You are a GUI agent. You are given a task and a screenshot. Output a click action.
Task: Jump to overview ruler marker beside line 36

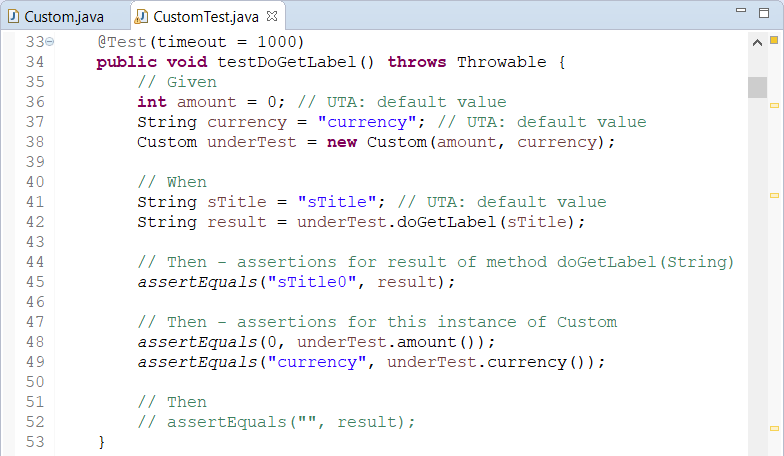click(x=774, y=106)
